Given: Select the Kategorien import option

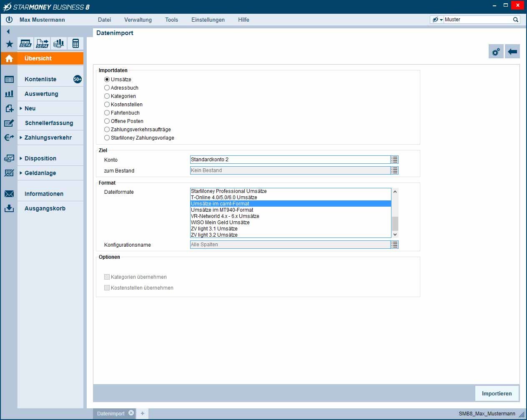Looking at the screenshot, I should coord(107,96).
